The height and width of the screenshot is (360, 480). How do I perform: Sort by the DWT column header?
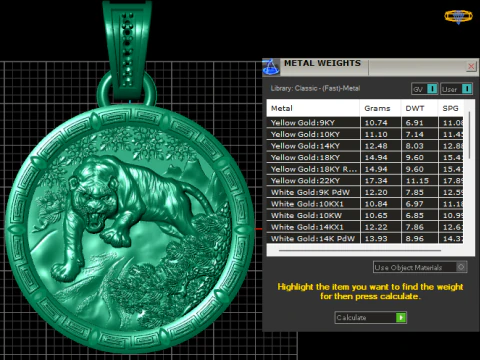419,108
